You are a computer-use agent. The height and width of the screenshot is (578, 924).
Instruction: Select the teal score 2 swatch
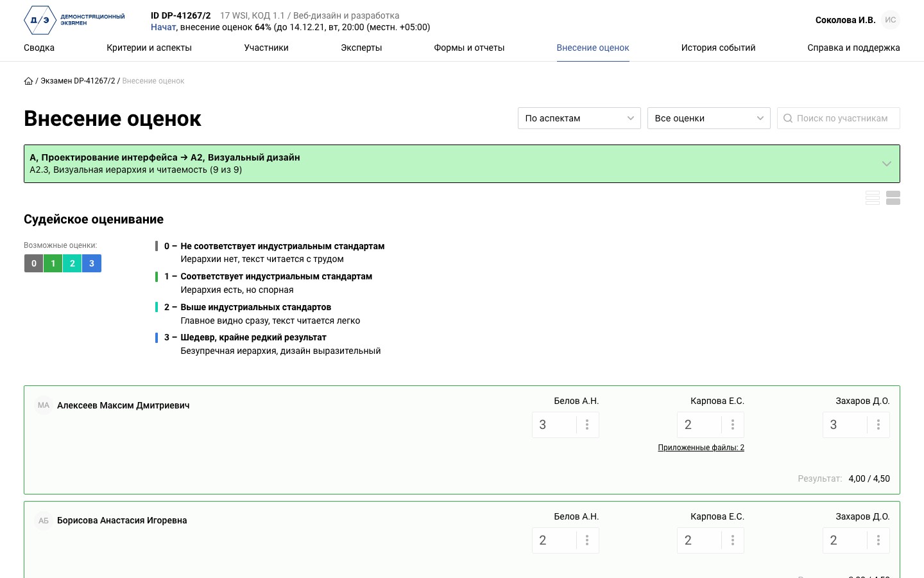(73, 263)
